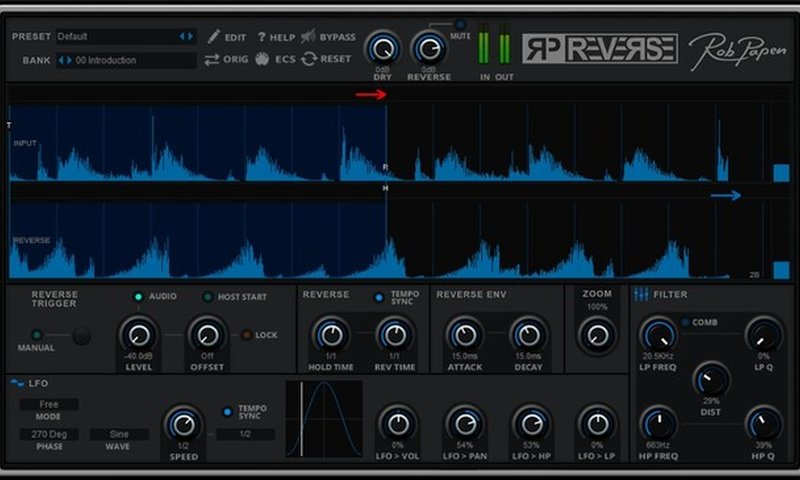Screen dimensions: 800x480
Task: Click the ECS icon
Action: (262, 59)
